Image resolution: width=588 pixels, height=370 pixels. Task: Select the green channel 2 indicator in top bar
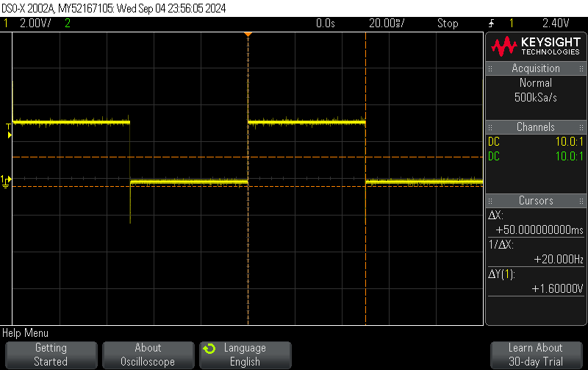(68, 24)
